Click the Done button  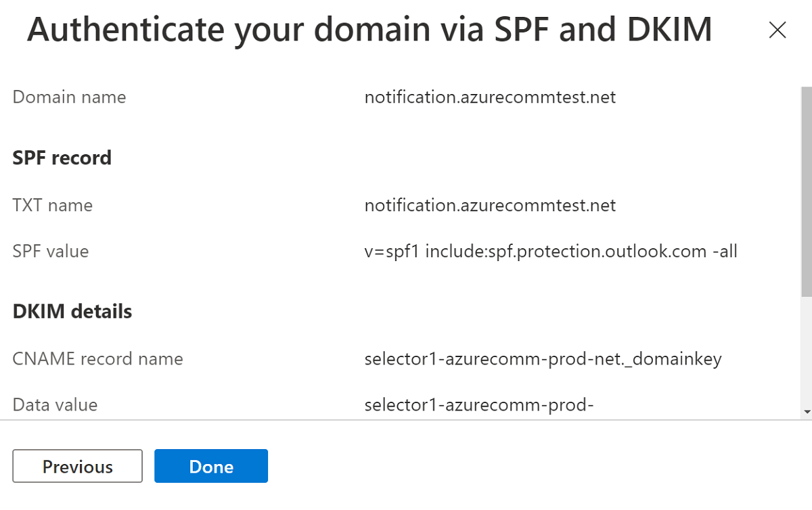tap(211, 466)
